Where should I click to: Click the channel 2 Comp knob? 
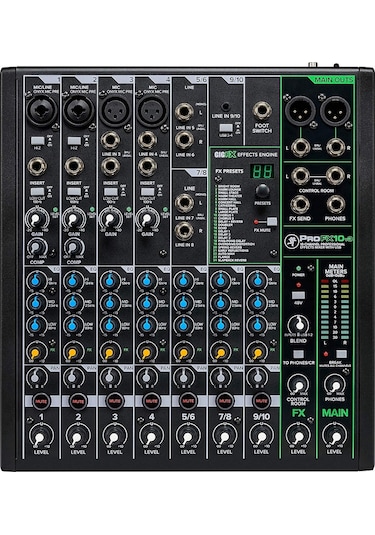coord(73,248)
